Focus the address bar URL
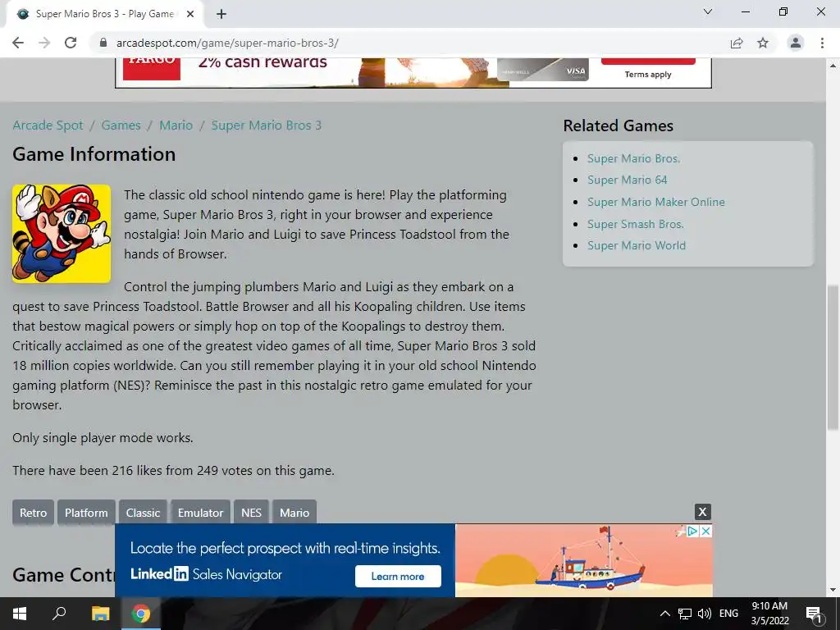840x630 pixels. (227, 43)
